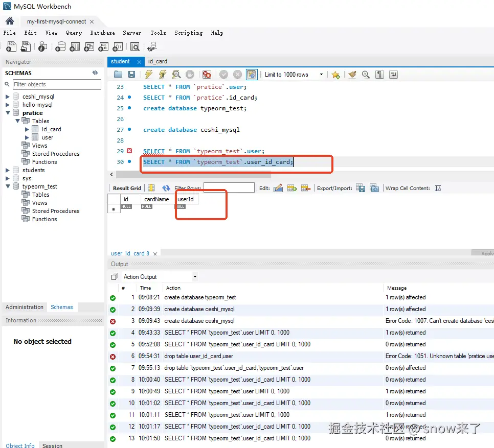This screenshot has height=448, width=494.
Task: Create a new stored procedure icon
Action: click(x=103, y=46)
